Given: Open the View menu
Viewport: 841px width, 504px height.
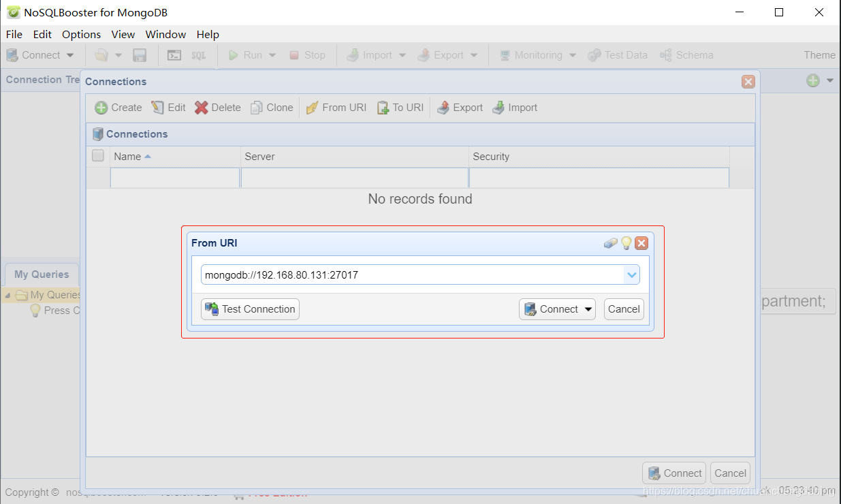Looking at the screenshot, I should click(123, 34).
